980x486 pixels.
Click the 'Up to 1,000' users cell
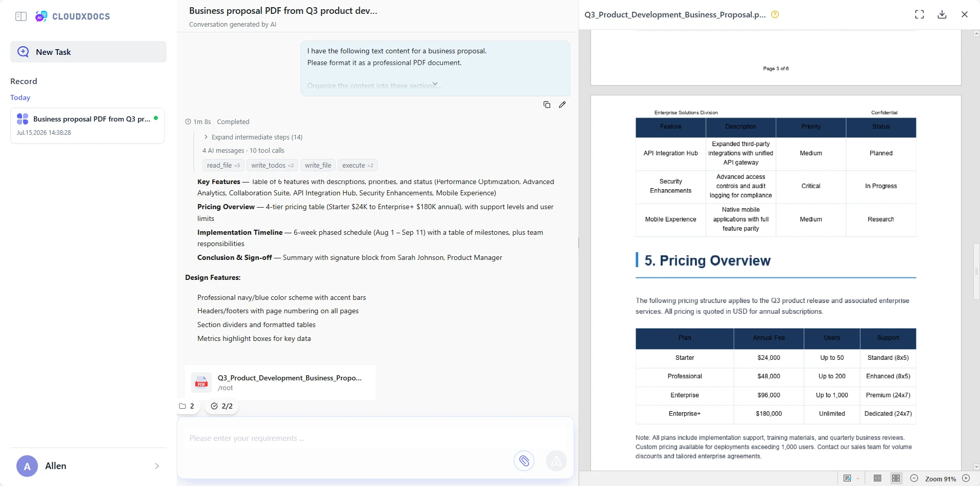click(832, 395)
